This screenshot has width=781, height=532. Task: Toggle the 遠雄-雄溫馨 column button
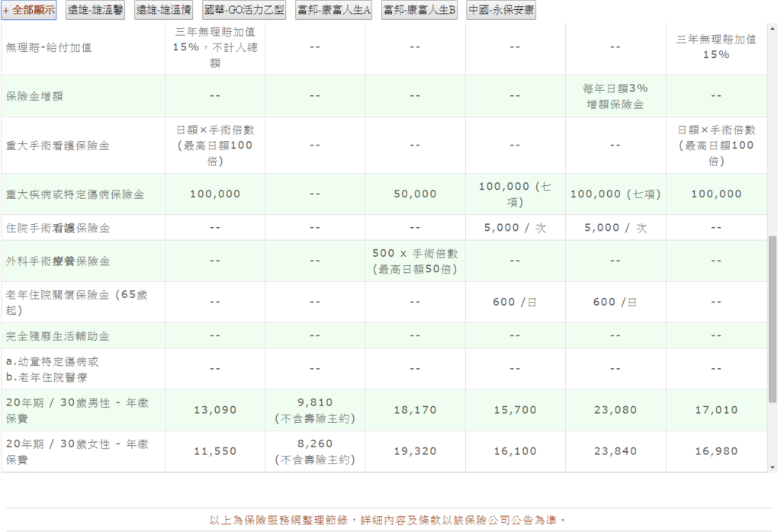click(x=95, y=10)
